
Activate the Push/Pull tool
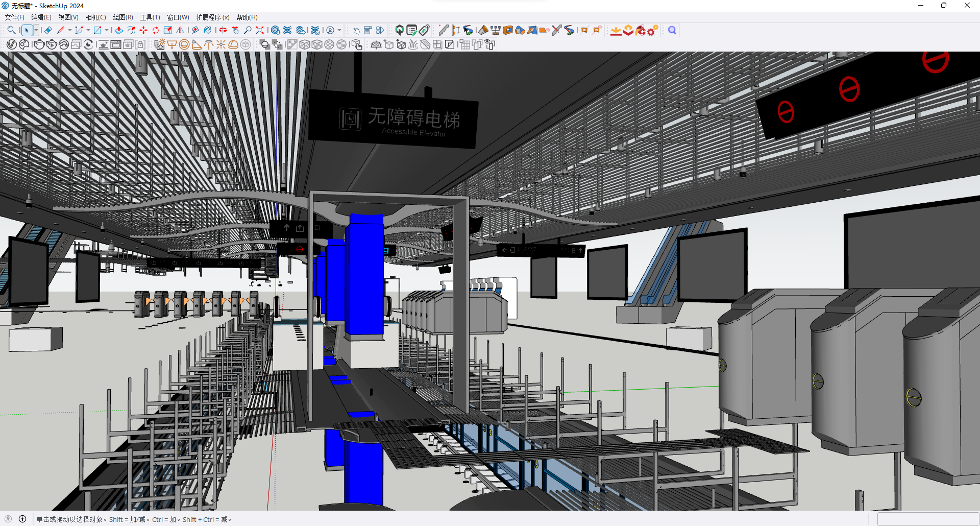(x=119, y=31)
